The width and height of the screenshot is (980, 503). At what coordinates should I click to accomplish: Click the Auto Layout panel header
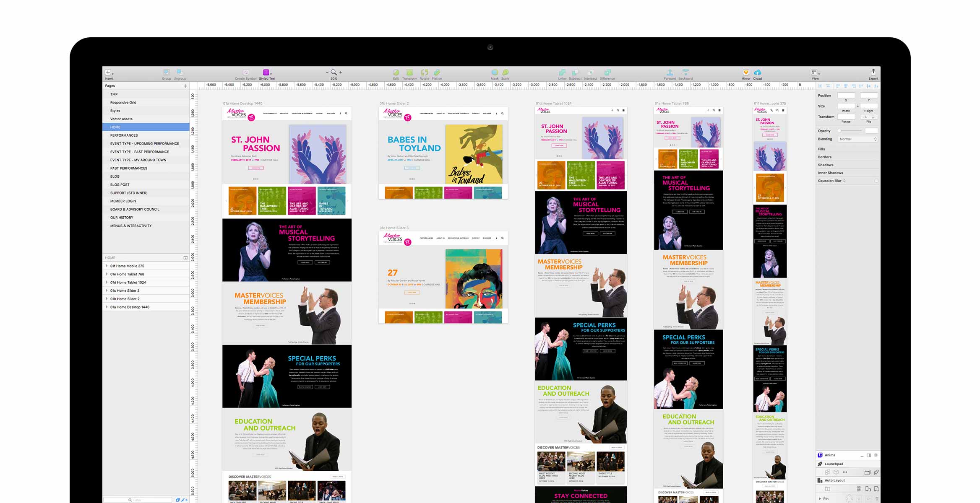(848, 480)
